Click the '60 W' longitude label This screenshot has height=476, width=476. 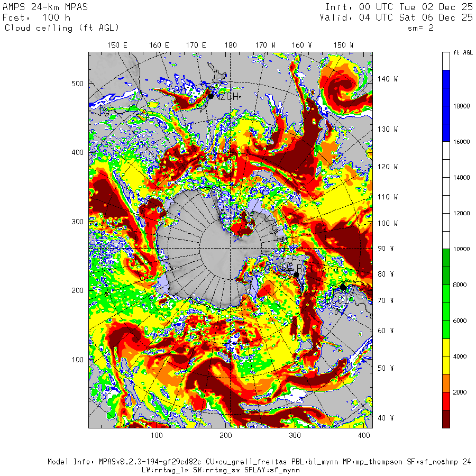(x=386, y=331)
